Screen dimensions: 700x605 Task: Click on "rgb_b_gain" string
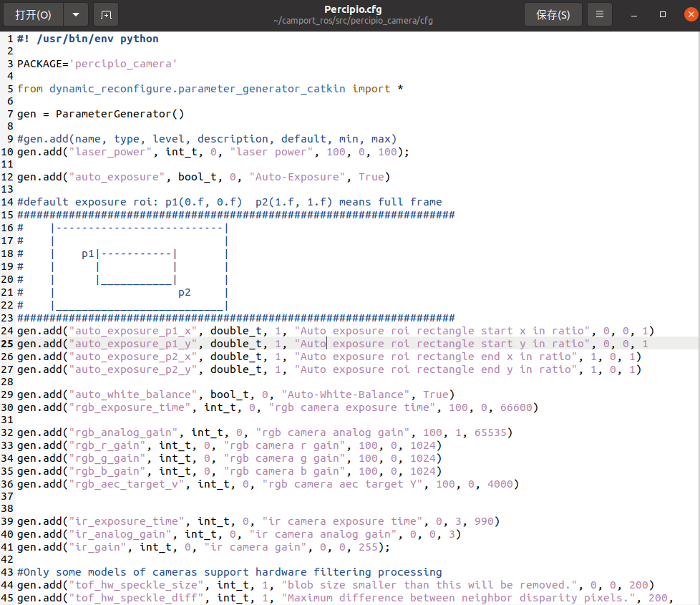pyautogui.click(x=107, y=472)
